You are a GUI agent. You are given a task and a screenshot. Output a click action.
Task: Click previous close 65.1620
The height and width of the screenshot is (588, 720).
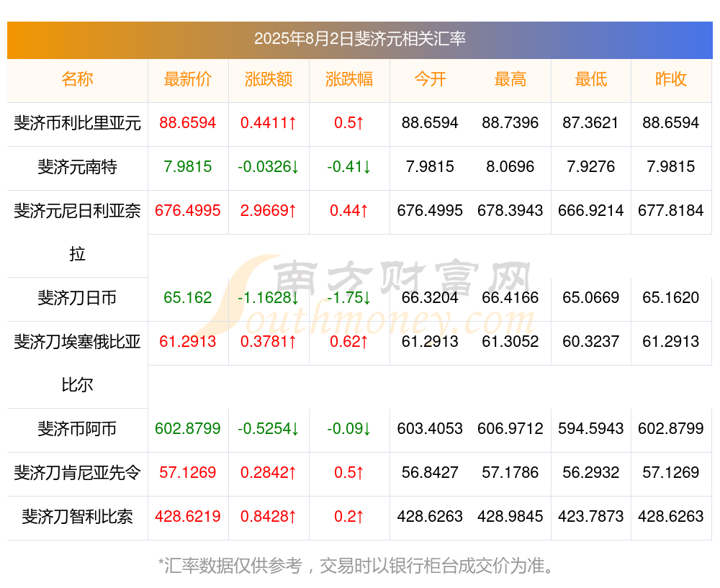pyautogui.click(x=671, y=297)
